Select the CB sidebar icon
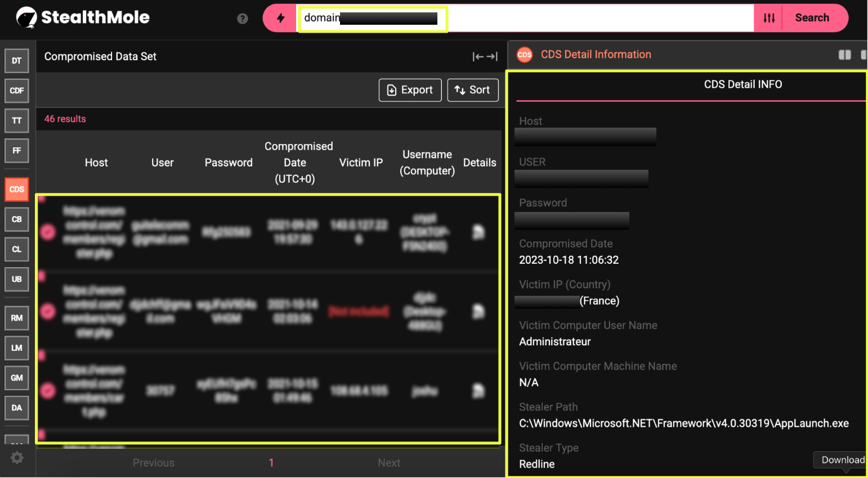Screen dimensions: 868x478 click(17, 219)
